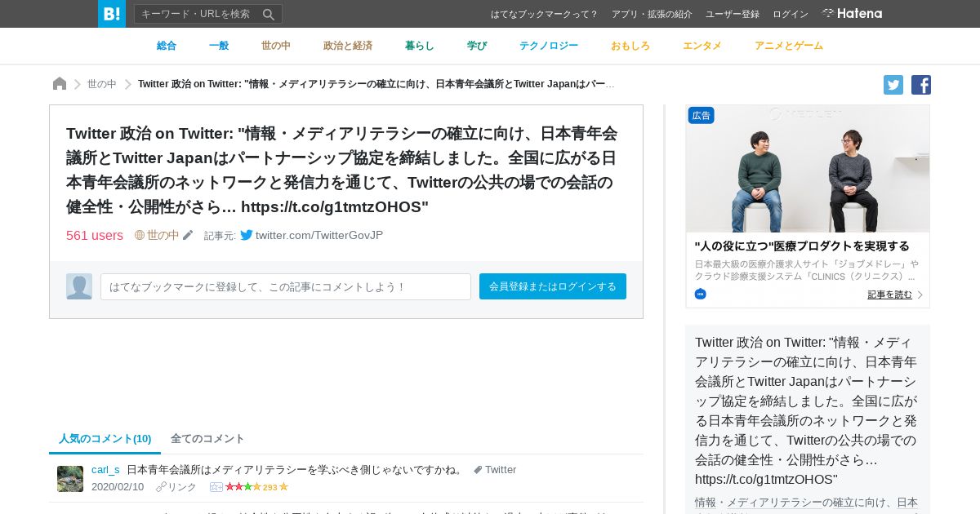Open twitter.com/TwitterGovJP source link
This screenshot has height=514, width=980.
[319, 235]
